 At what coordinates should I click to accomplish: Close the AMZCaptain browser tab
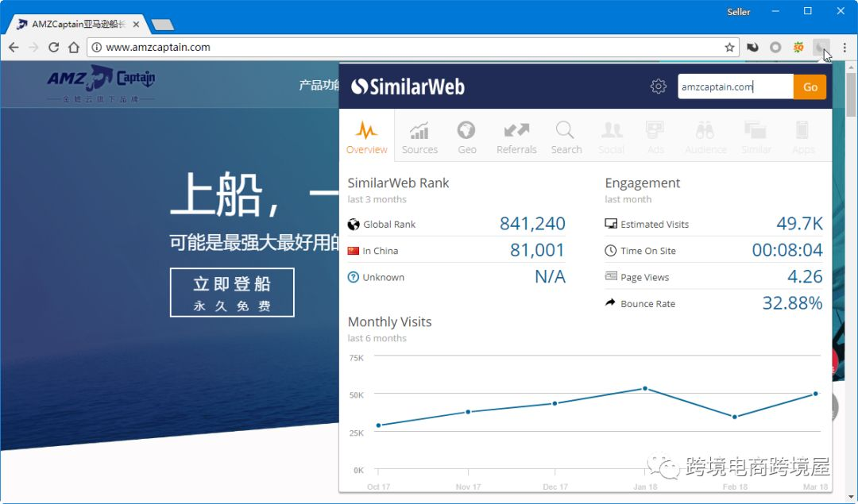[137, 25]
